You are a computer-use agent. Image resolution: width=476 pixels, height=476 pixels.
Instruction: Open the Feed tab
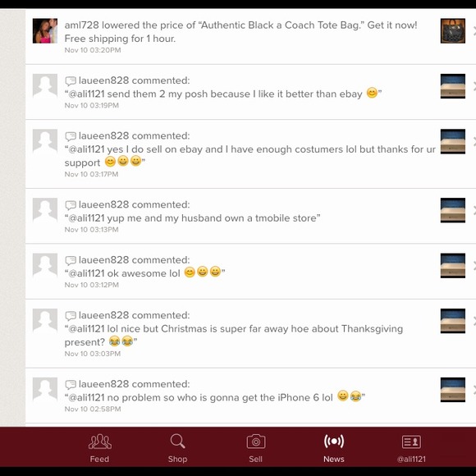pos(99,448)
